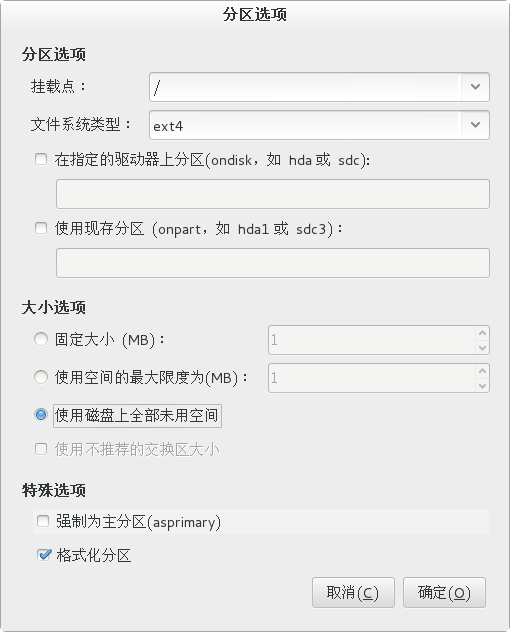This screenshot has width=510, height=632.
Task: Open the 挂载点 mount point dropdown arrow
Action: click(475, 87)
